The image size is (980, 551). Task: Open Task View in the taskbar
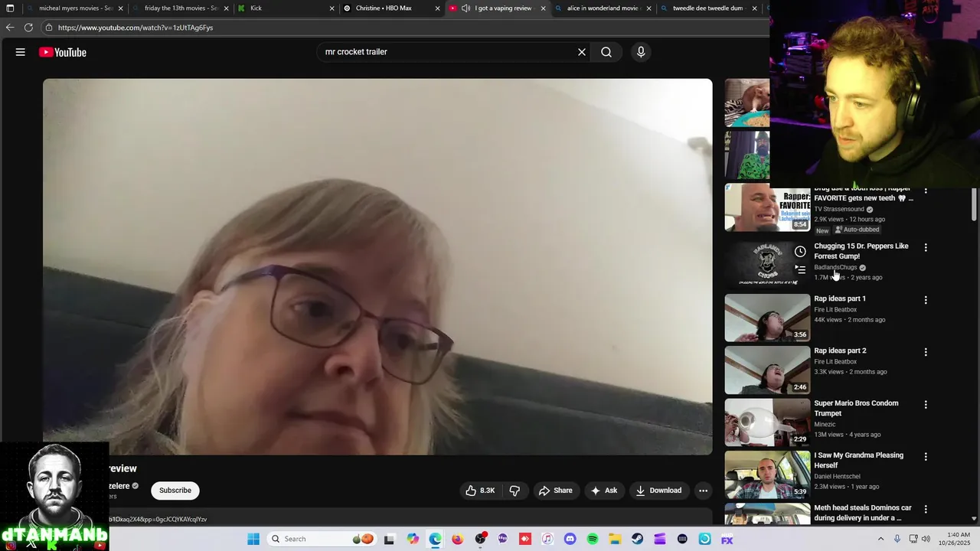pos(389,539)
